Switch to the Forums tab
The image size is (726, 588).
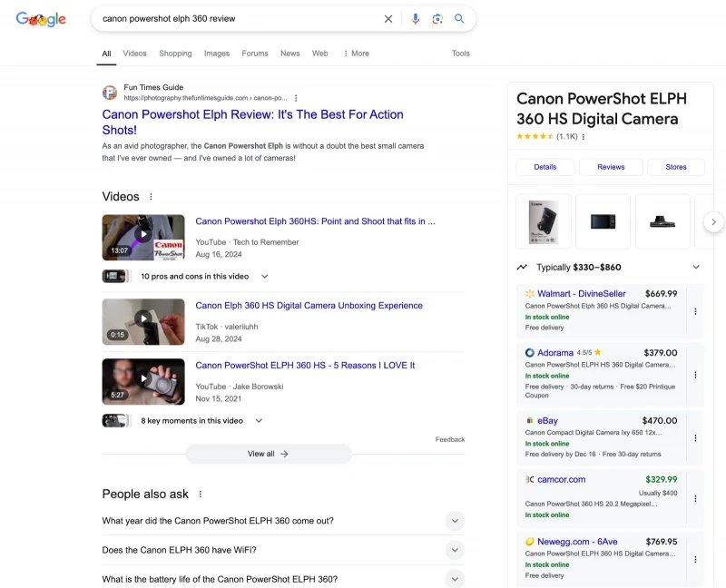(255, 54)
